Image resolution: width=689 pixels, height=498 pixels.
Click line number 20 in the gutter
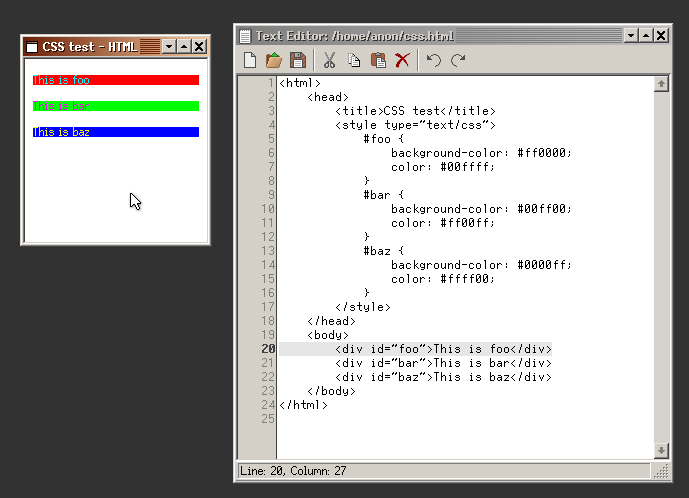point(268,349)
